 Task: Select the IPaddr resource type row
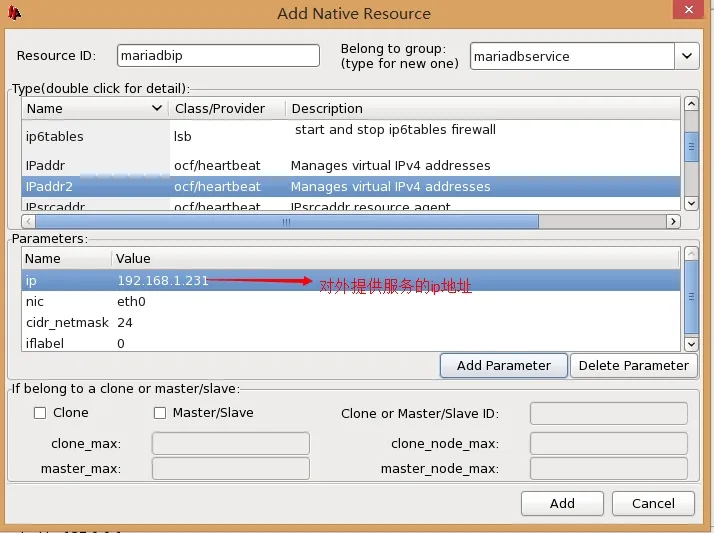click(x=351, y=165)
